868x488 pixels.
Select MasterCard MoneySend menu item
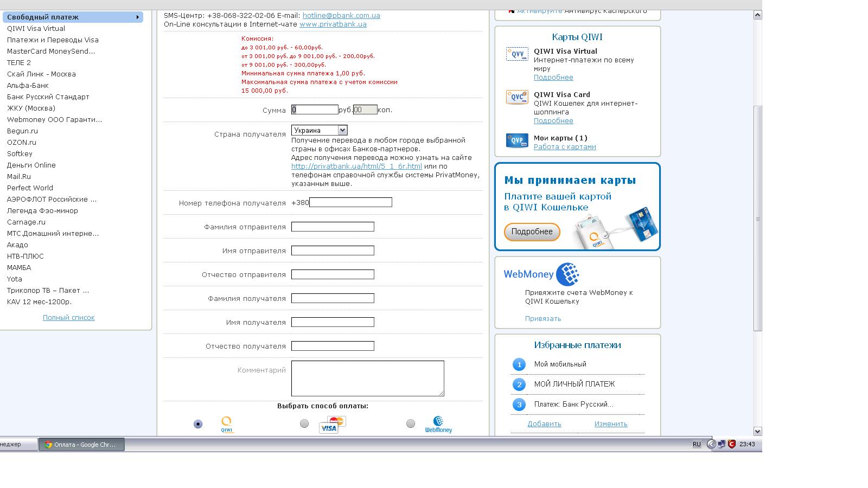(x=51, y=52)
